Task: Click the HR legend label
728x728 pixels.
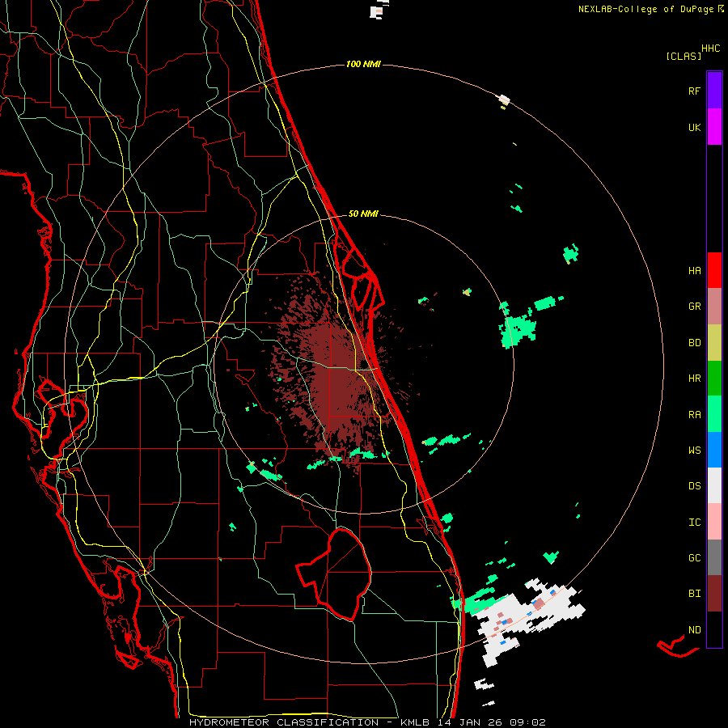Action: [x=694, y=379]
